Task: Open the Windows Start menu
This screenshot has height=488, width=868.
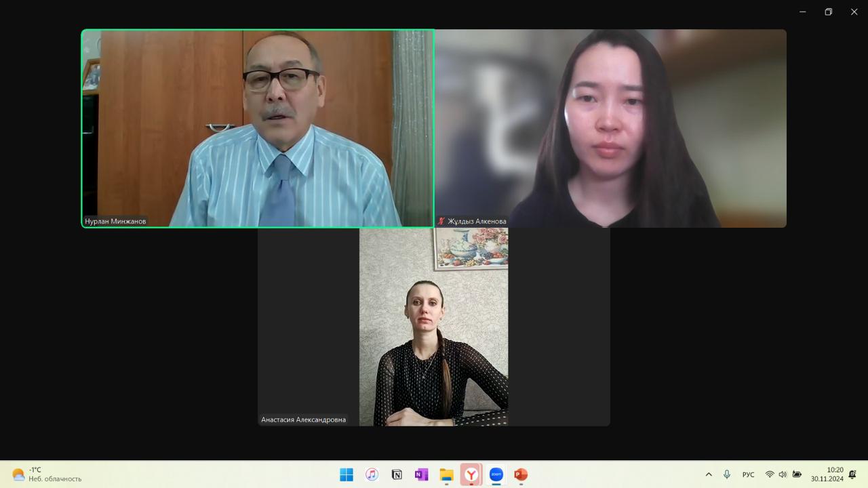Action: point(347,474)
